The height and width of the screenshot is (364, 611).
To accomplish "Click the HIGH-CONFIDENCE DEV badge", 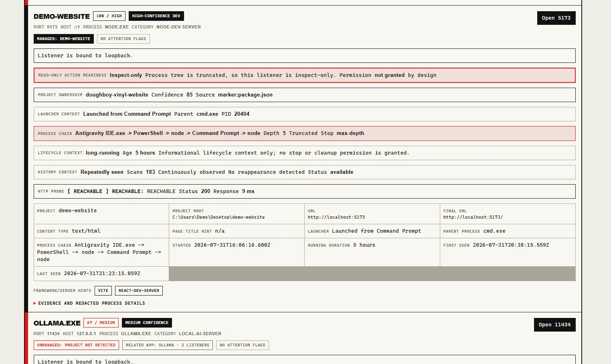I will click(x=156, y=16).
